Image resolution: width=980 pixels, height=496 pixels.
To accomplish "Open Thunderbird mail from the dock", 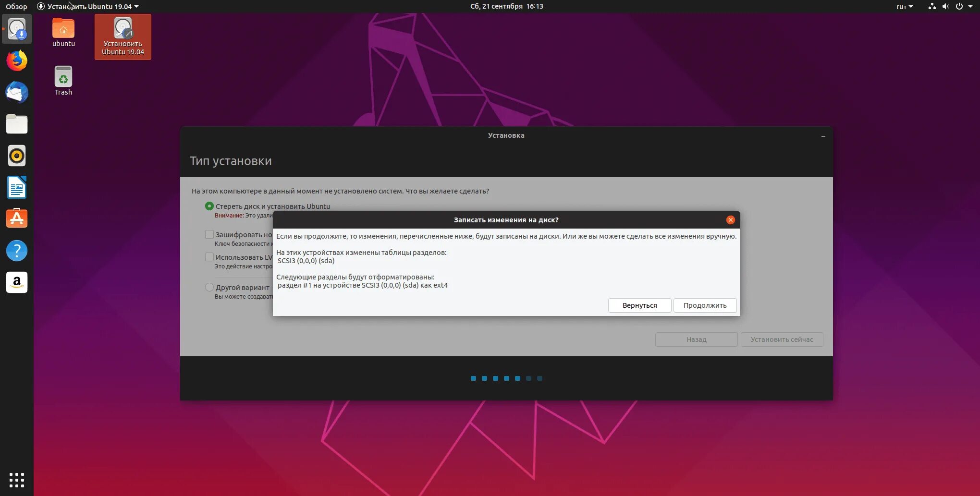I will pos(17,92).
